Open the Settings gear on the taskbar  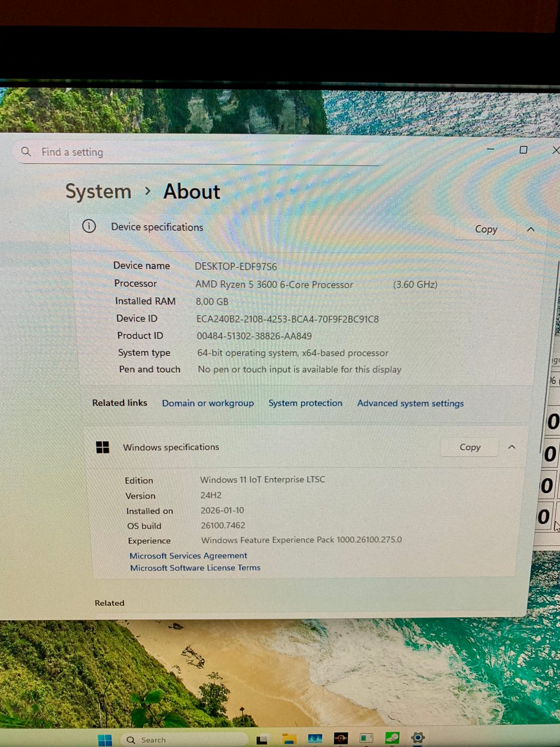pyautogui.click(x=418, y=738)
